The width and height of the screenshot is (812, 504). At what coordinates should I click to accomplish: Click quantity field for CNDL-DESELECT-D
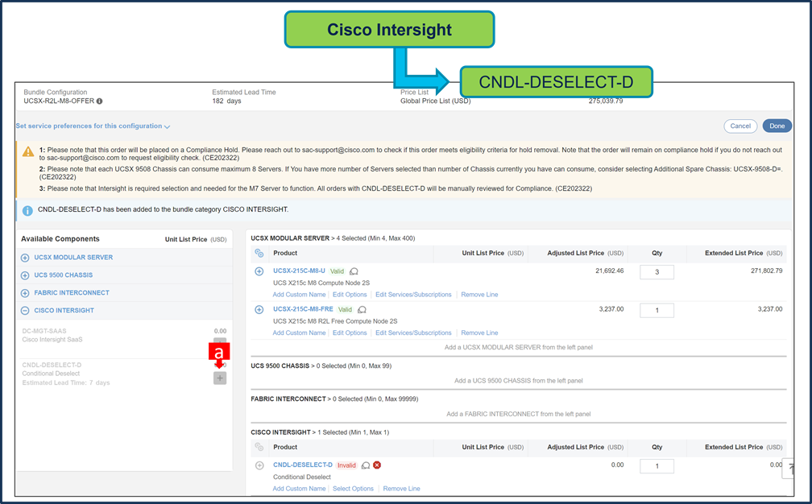pos(657,465)
